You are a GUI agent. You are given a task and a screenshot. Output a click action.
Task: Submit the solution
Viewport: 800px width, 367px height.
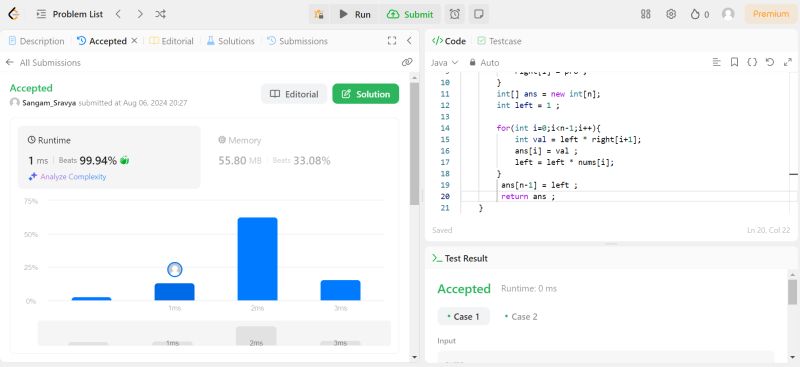pyautogui.click(x=410, y=14)
